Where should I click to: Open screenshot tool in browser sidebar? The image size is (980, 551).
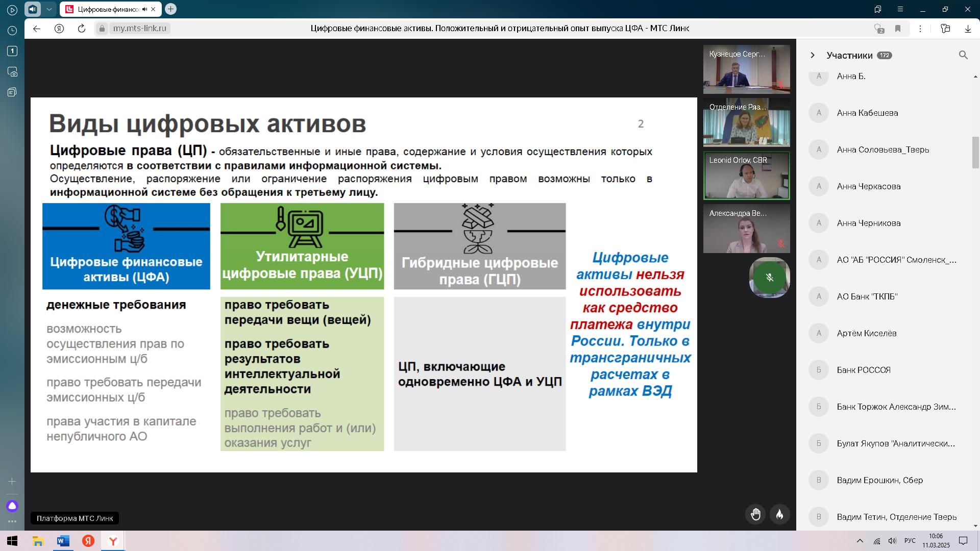pyautogui.click(x=12, y=72)
